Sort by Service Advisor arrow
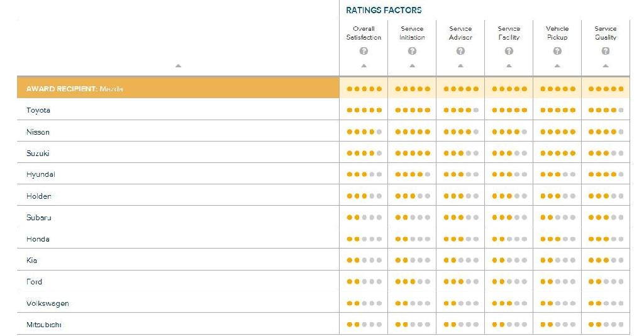Viewport: 644px width, 336px height. pyautogui.click(x=460, y=65)
